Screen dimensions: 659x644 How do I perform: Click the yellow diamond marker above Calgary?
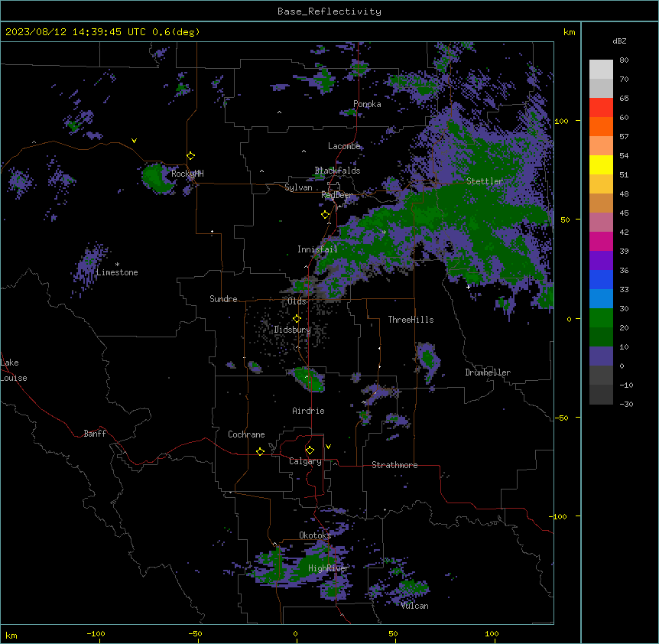[310, 450]
